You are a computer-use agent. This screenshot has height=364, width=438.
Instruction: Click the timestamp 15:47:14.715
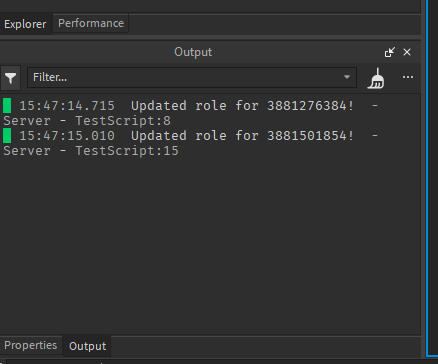(67, 106)
